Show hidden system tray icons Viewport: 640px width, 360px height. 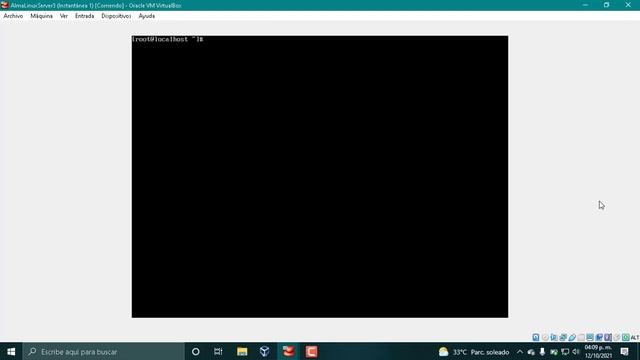[520, 351]
